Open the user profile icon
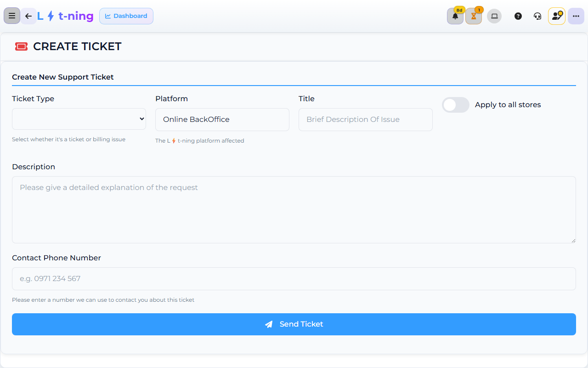 (557, 16)
